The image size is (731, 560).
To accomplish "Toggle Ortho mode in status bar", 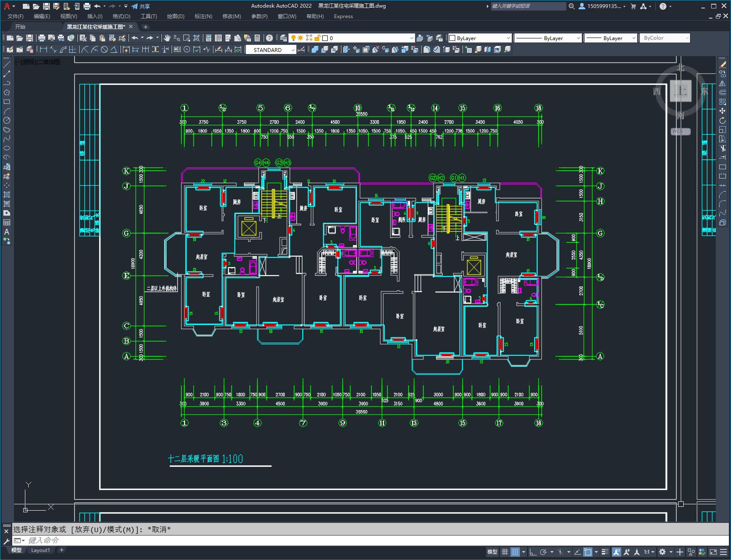I will (533, 552).
